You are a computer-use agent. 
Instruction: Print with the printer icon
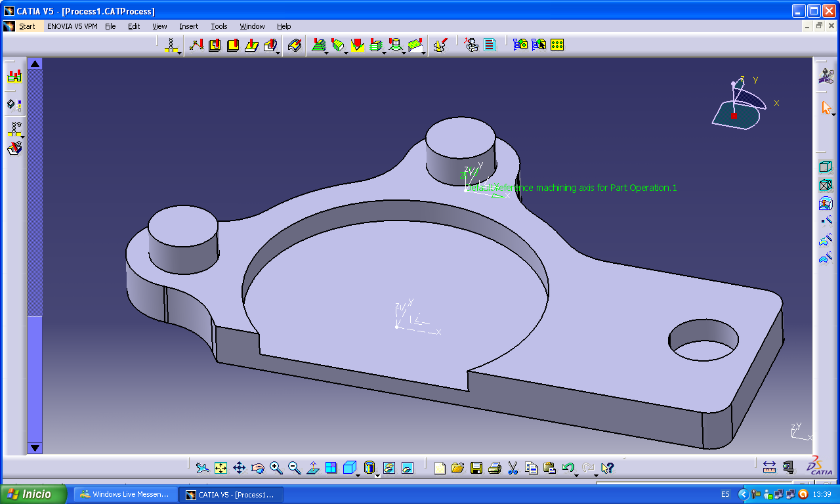tap(495, 468)
